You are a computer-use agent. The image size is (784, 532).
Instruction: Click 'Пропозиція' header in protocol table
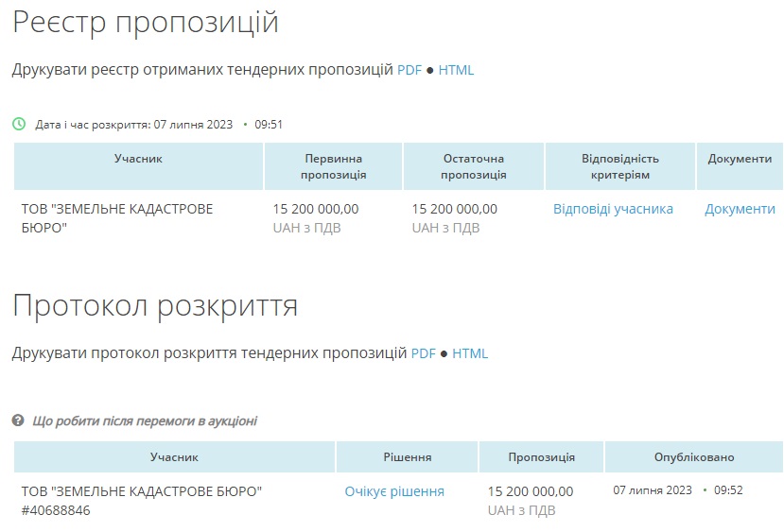click(541, 457)
